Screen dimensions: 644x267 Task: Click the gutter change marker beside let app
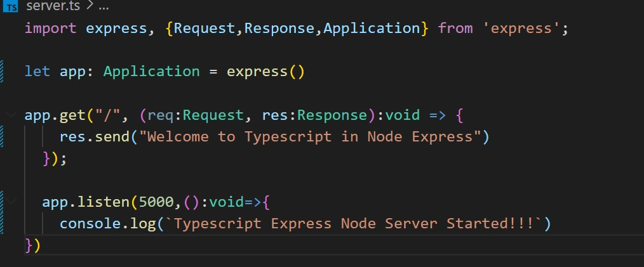pyautogui.click(x=2, y=72)
